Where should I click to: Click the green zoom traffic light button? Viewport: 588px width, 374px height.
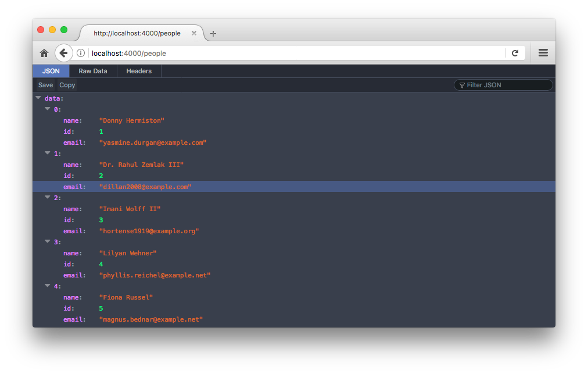[63, 29]
